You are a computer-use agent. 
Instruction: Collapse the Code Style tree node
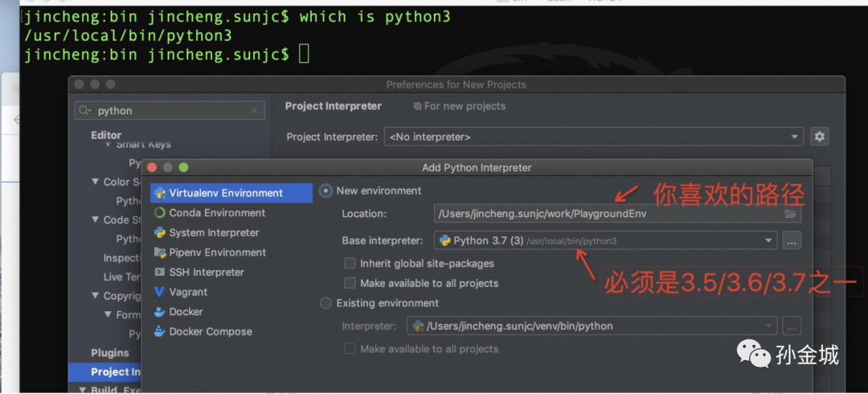96,220
